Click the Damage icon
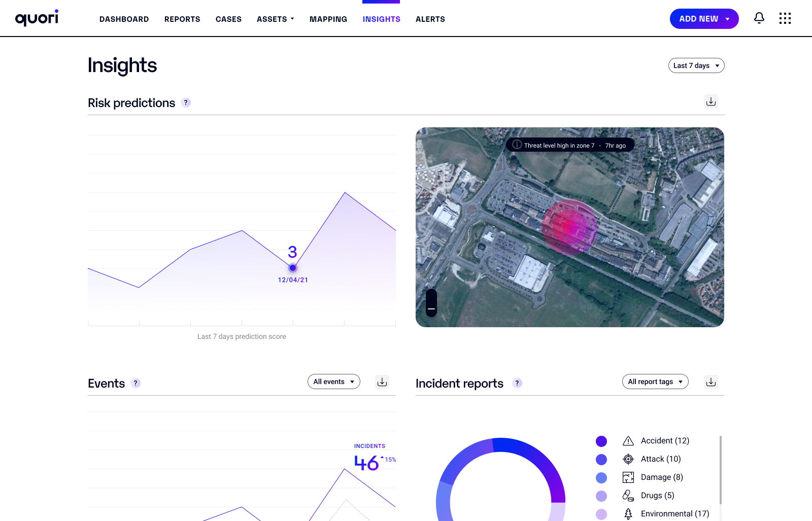812x521 pixels. point(628,477)
